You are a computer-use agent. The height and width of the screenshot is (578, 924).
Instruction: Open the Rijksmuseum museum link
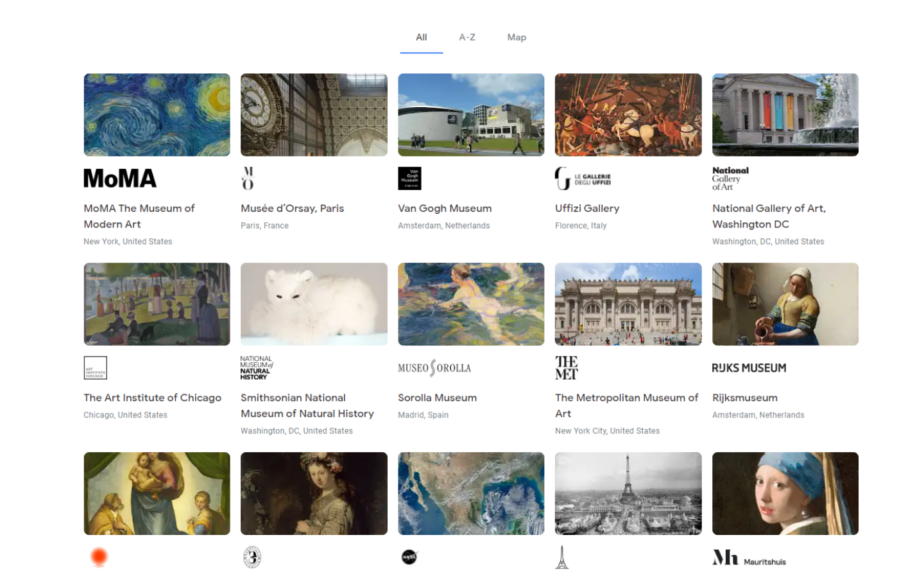[x=744, y=398]
